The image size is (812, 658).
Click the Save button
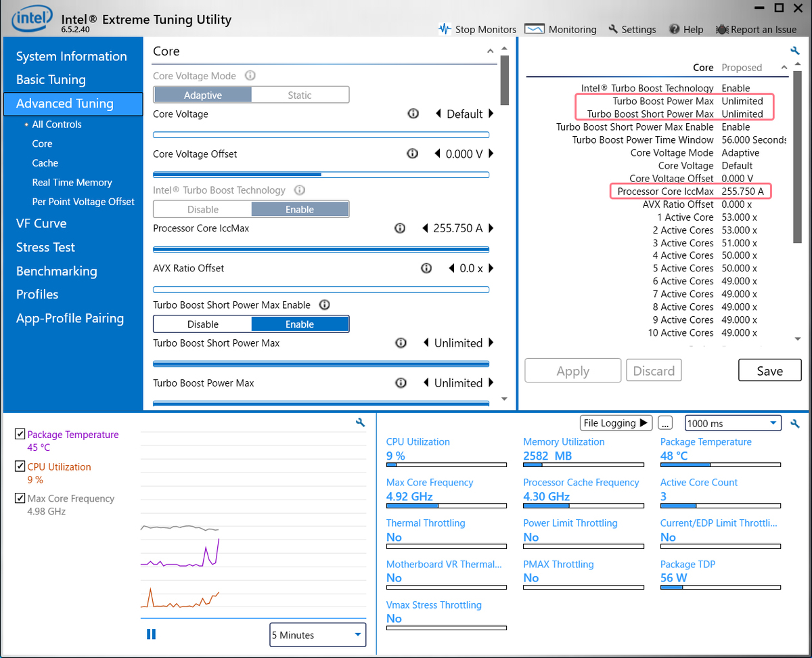tap(769, 370)
